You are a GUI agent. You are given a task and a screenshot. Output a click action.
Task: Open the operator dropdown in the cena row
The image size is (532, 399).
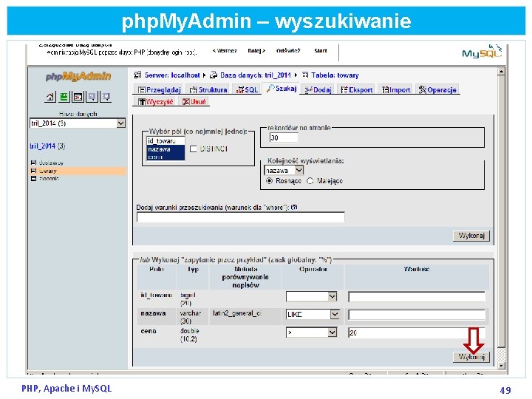coord(312,332)
